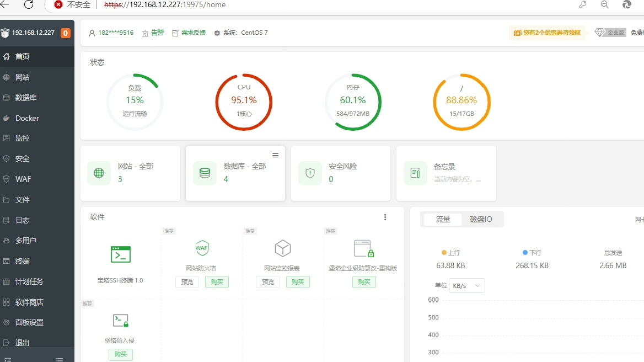Click 购买 under 堡塔防入侵
Viewport: 644px width, 362px height.
click(121, 354)
